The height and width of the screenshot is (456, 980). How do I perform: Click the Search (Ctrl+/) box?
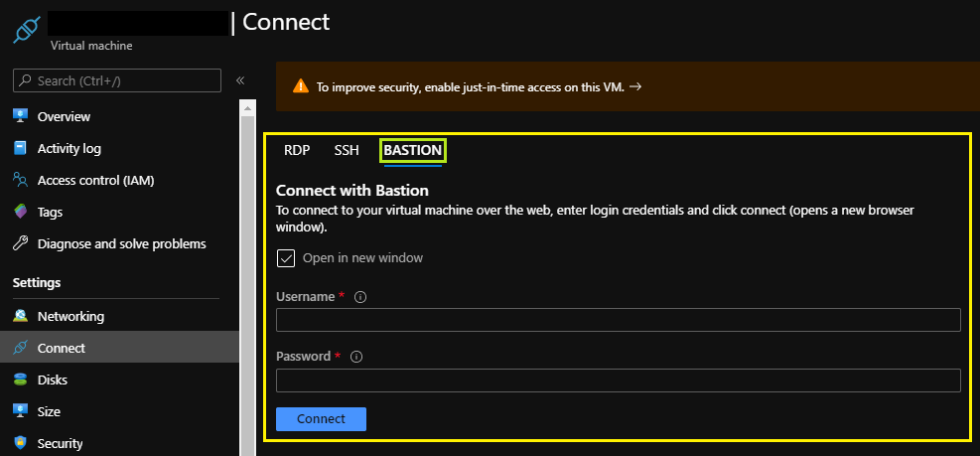point(117,80)
